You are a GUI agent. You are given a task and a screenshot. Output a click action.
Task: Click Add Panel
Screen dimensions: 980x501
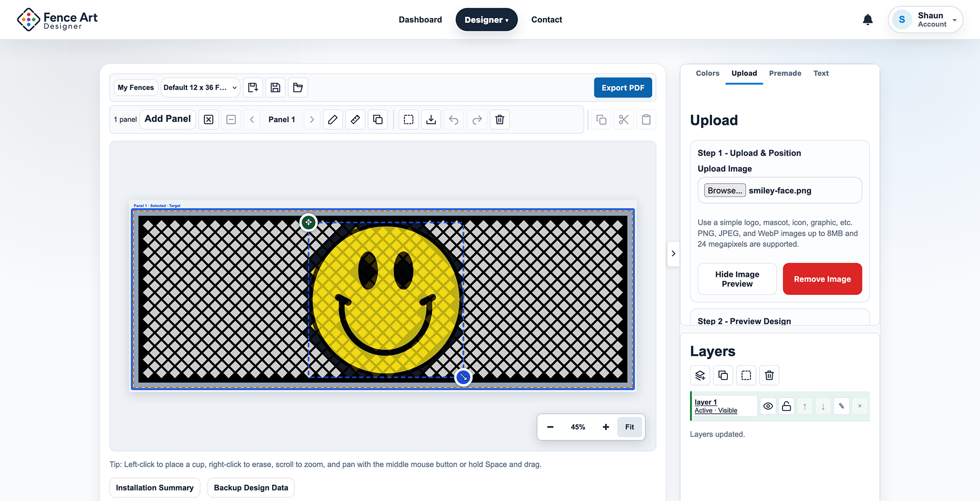coord(167,119)
